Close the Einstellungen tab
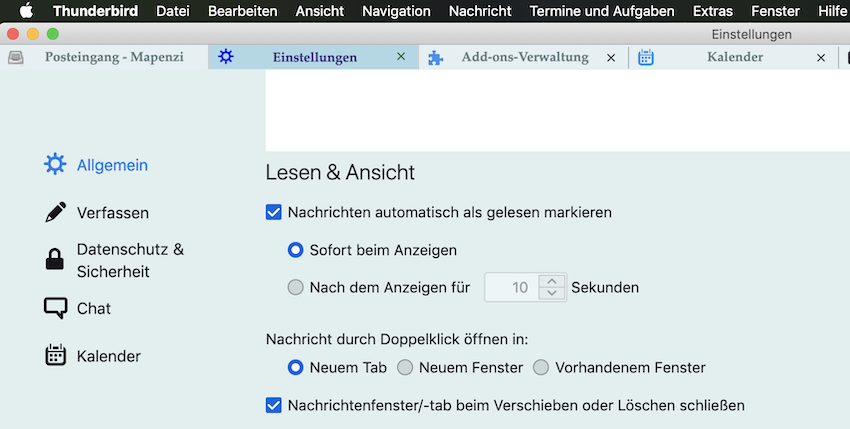 401,58
